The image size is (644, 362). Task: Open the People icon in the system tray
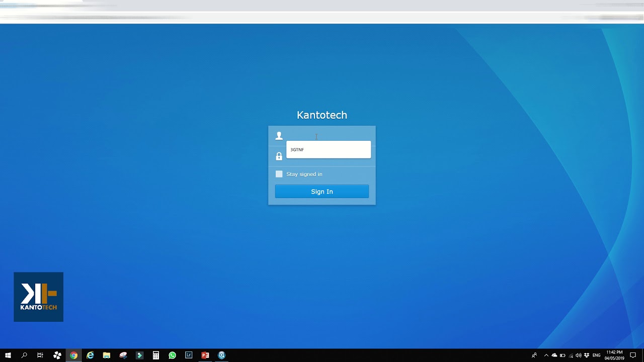pyautogui.click(x=534, y=355)
